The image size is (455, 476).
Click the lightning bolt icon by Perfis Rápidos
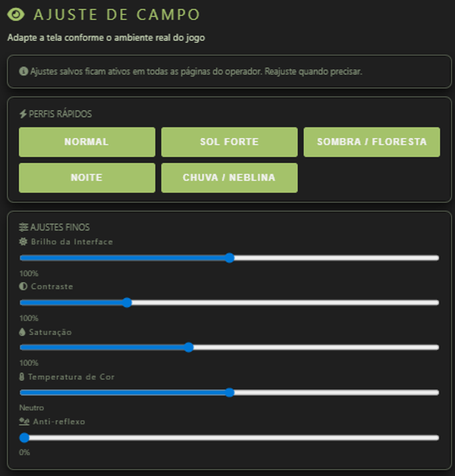click(x=23, y=114)
